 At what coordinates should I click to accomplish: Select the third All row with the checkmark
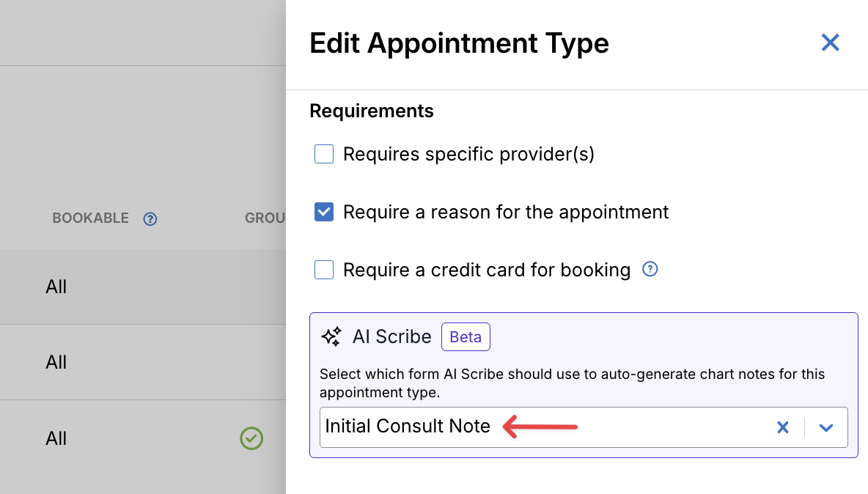(56, 438)
